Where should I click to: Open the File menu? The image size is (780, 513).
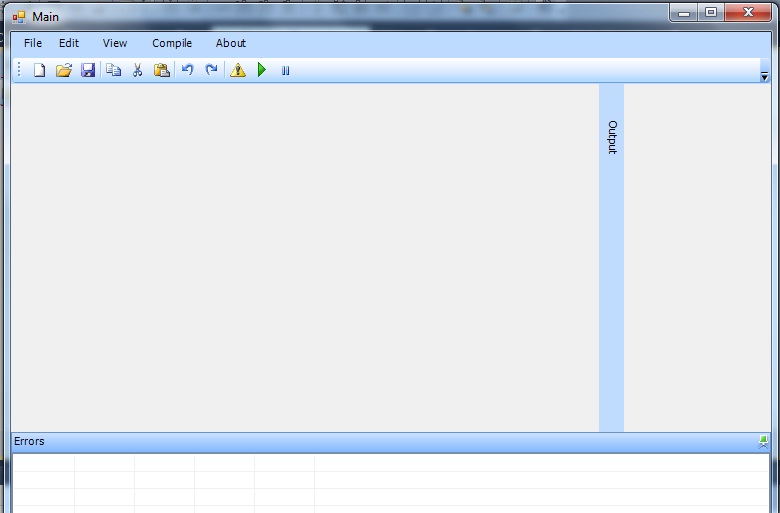coord(33,43)
